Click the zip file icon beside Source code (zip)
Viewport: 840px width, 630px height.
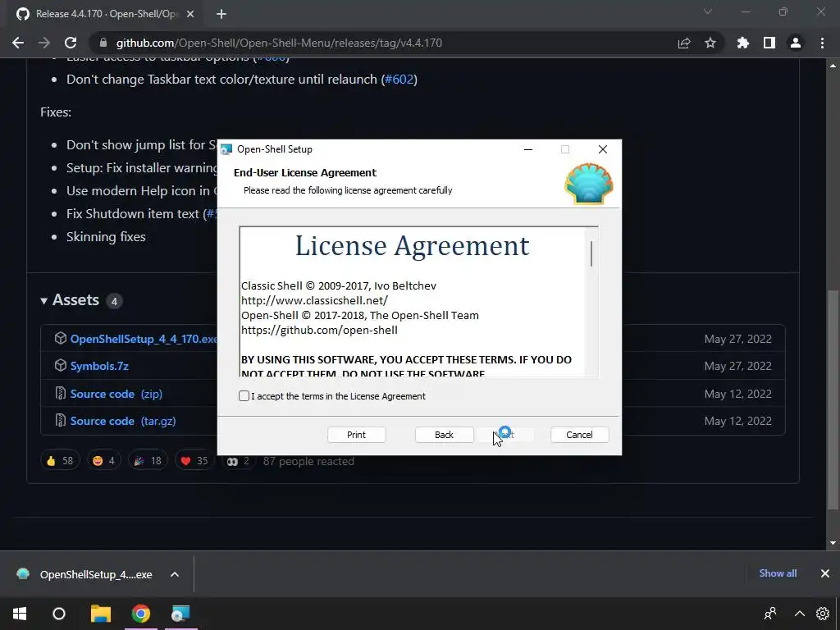tap(61, 393)
